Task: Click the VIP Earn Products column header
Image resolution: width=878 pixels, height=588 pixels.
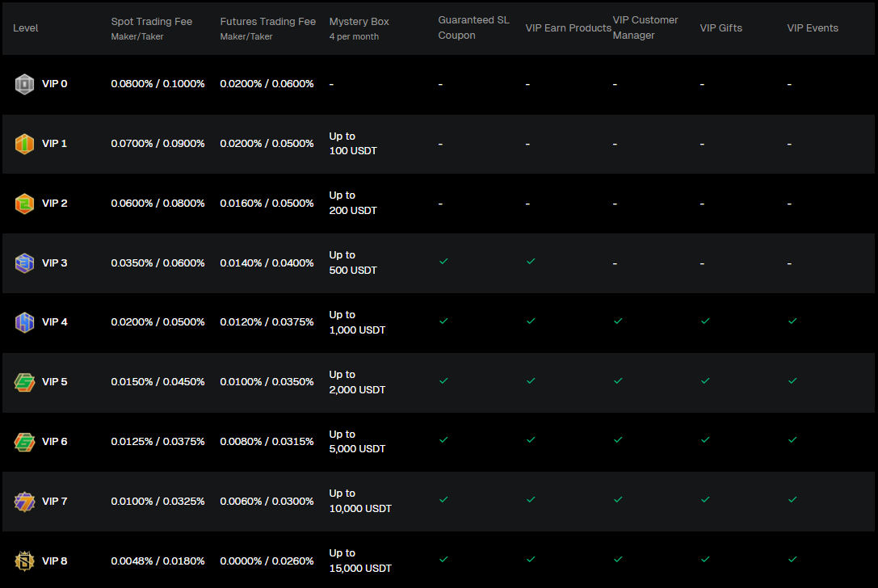Action: 569,28
